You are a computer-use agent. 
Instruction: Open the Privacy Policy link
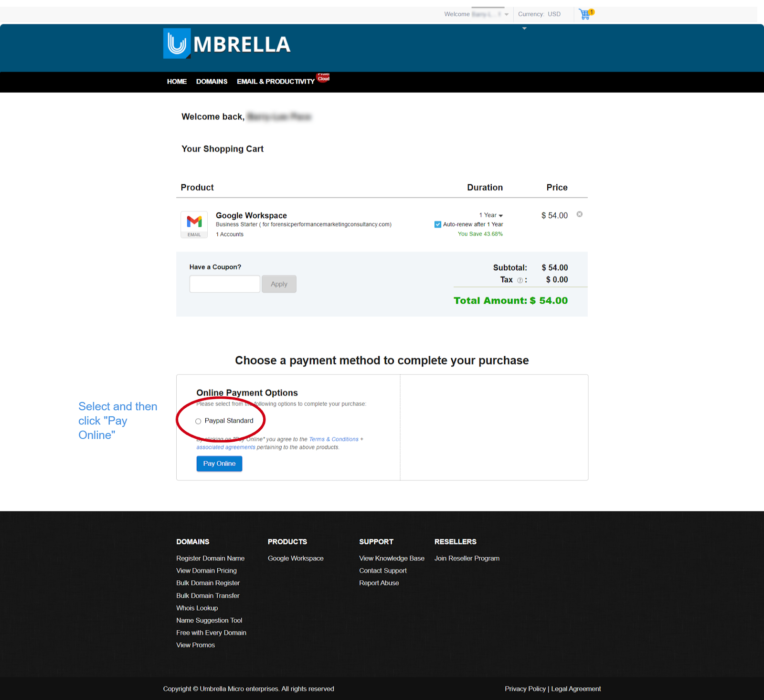coord(525,689)
